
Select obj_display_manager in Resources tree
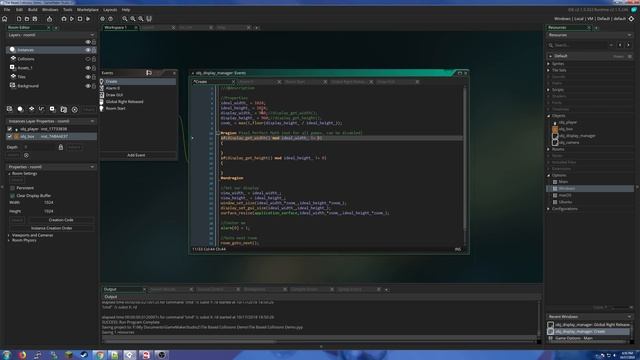[577, 136]
